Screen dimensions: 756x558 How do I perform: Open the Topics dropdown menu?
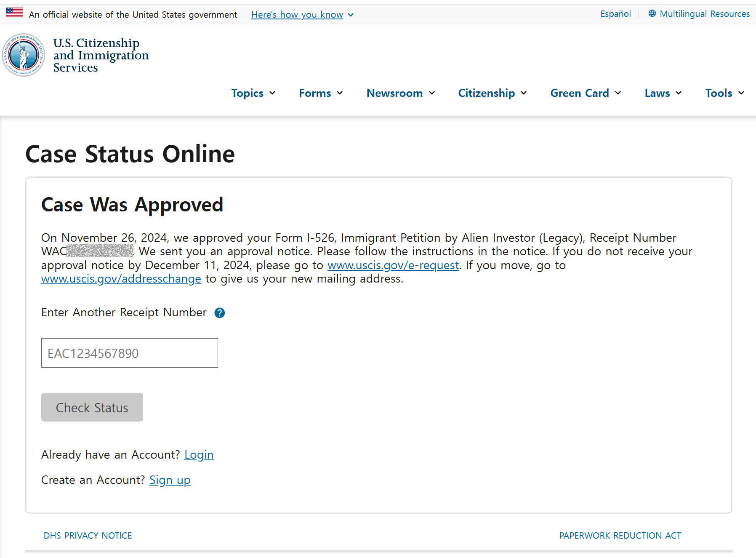click(x=253, y=93)
